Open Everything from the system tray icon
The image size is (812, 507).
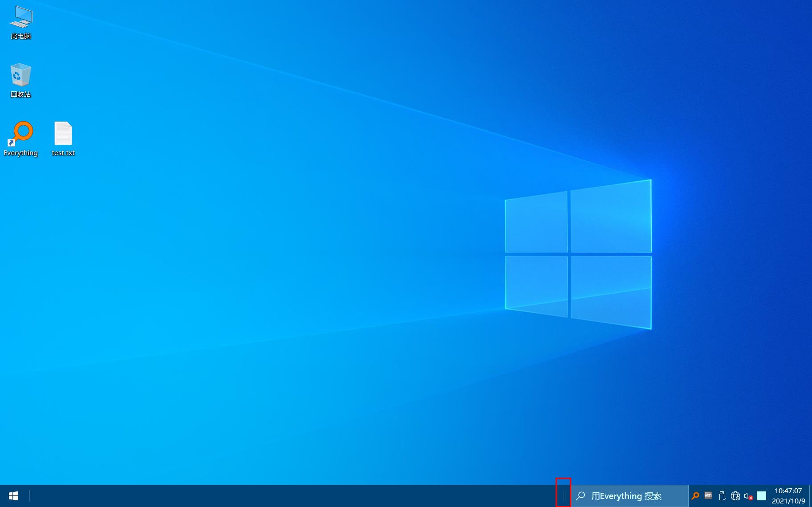(695, 496)
